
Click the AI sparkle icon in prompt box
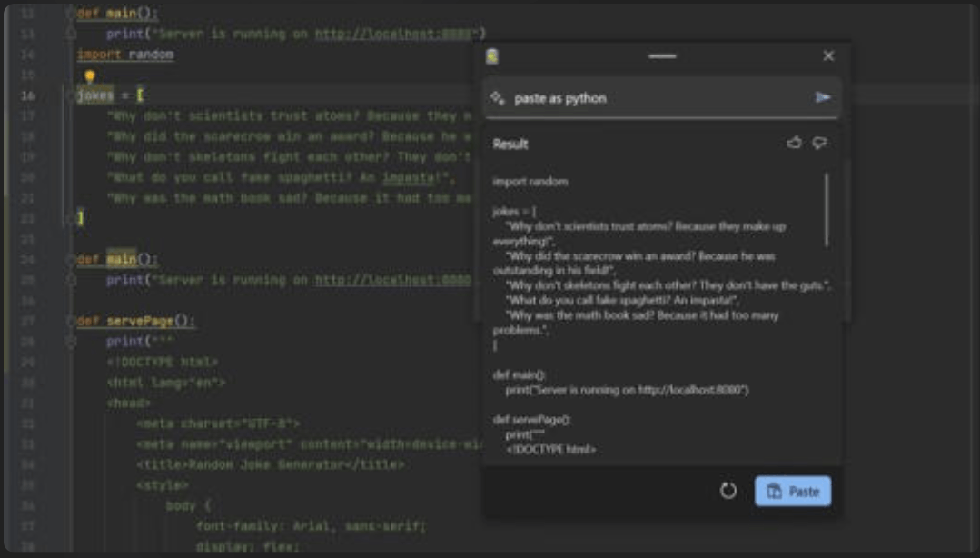(x=497, y=97)
